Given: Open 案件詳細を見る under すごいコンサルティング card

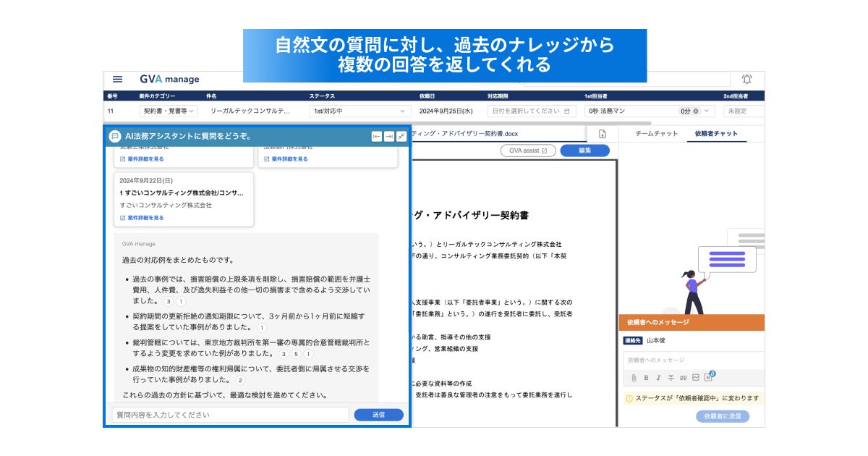Looking at the screenshot, I should 142,217.
